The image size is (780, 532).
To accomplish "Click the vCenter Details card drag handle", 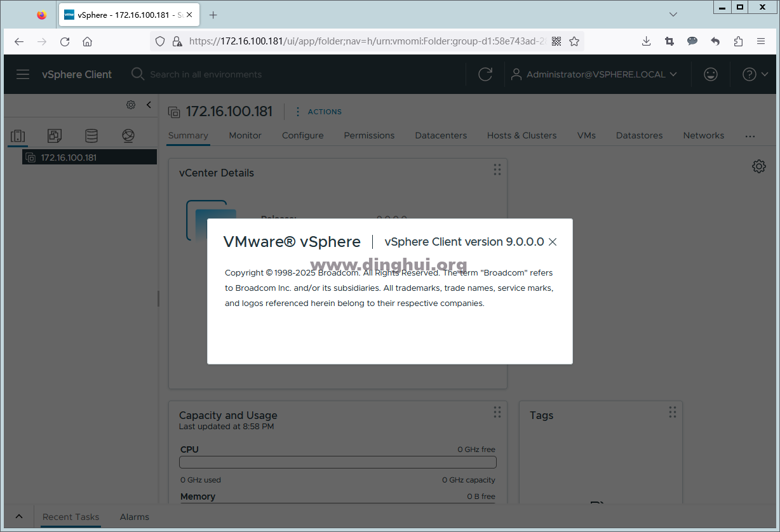I will tap(497, 170).
